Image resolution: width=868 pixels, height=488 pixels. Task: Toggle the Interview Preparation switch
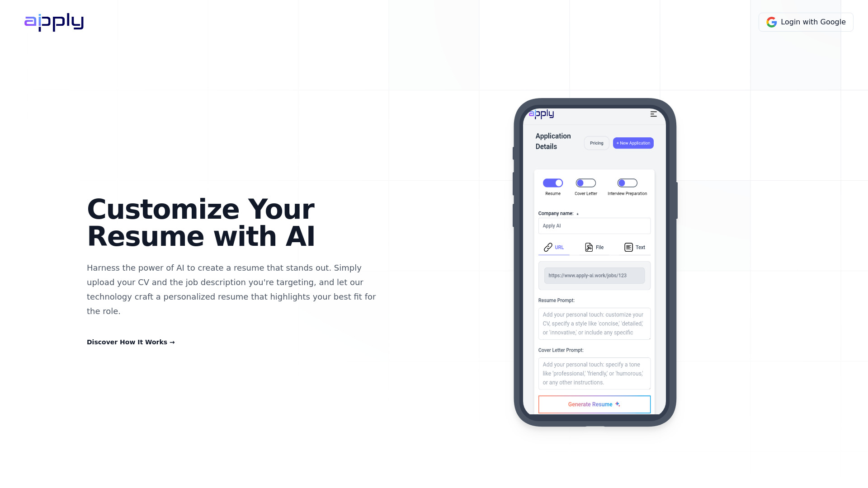pyautogui.click(x=627, y=183)
